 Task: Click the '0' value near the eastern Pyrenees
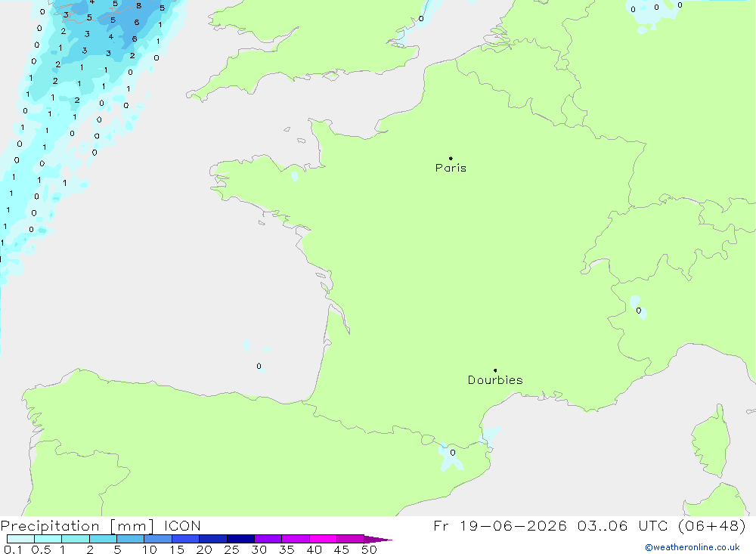[452, 452]
